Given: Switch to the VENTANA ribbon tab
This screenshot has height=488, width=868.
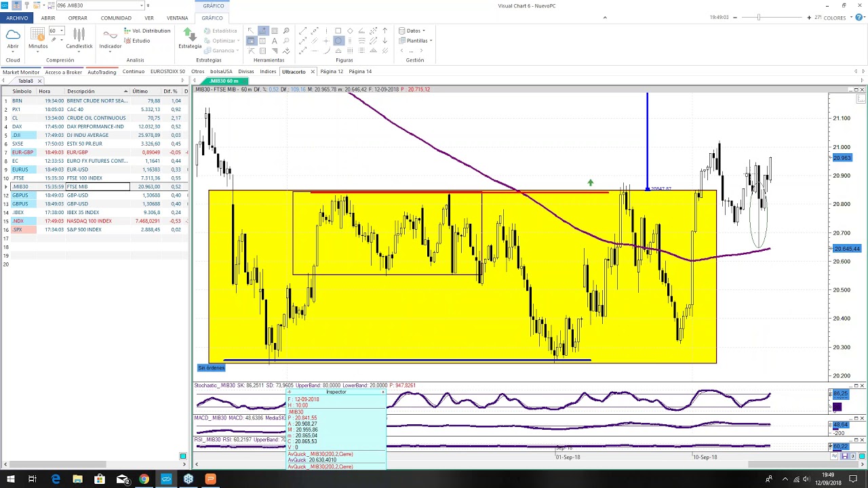Looking at the screenshot, I should 177,18.
